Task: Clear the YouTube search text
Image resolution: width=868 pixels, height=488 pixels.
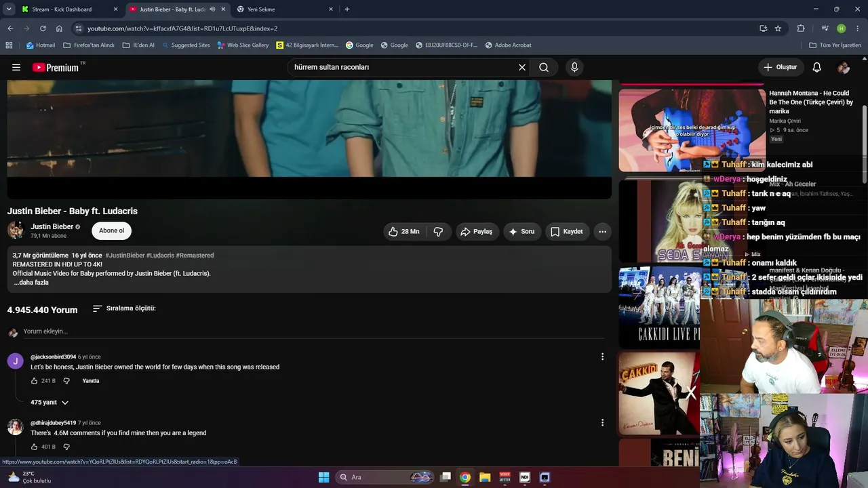Action: 522,67
